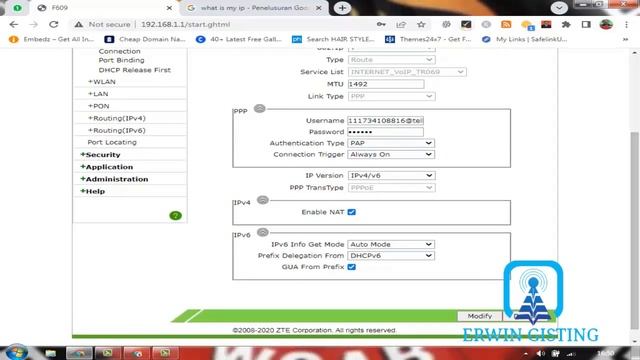The height and width of the screenshot is (360, 640).
Task: Collapse the PPP section arrow
Action: tap(260, 109)
